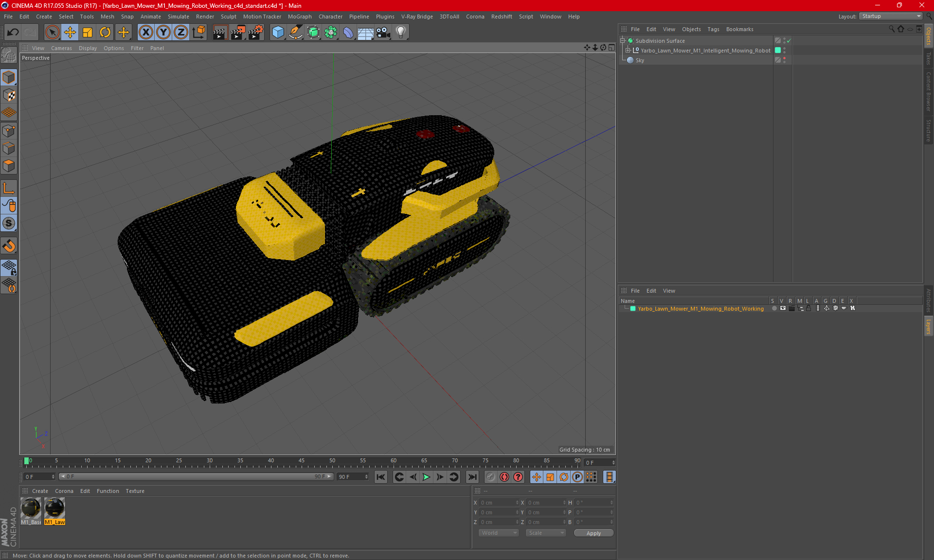
Task: Add a light object via bulb icon
Action: (x=400, y=33)
